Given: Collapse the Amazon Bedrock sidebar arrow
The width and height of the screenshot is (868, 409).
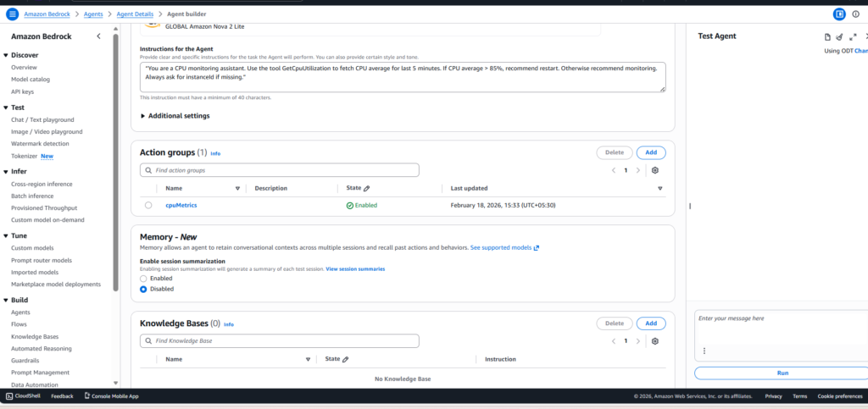Looking at the screenshot, I should tap(98, 36).
